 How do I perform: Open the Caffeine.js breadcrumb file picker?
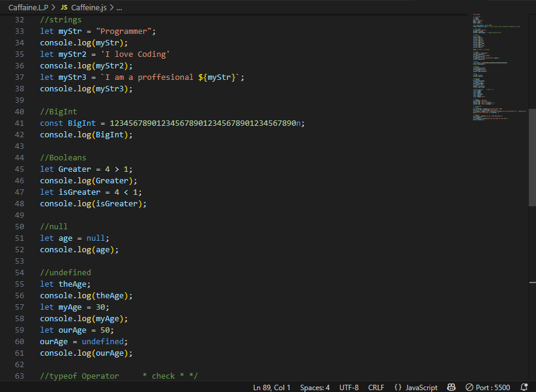[x=88, y=8]
